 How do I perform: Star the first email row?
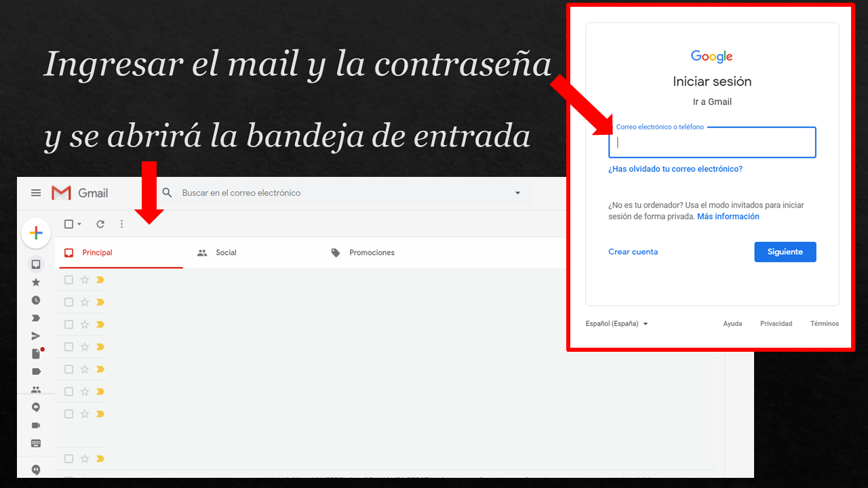click(85, 280)
